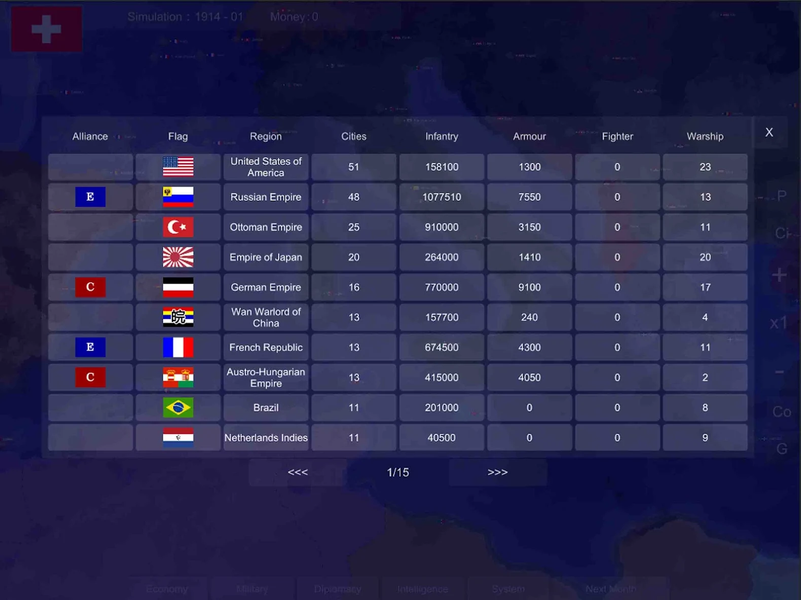Go to previous page with <<<
801x600 pixels.
[297, 472]
